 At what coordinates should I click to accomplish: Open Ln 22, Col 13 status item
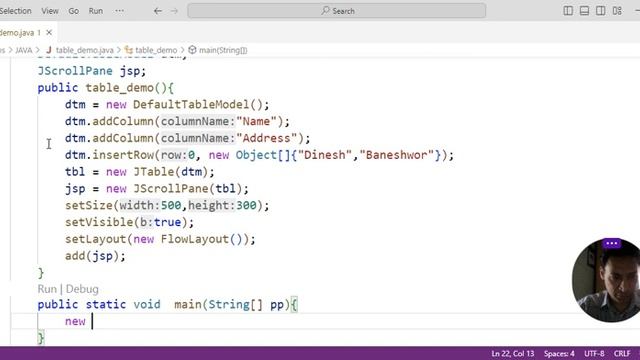point(513,353)
